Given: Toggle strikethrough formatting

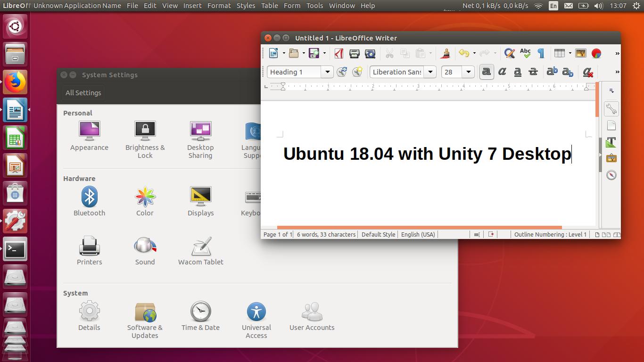Looking at the screenshot, I should pyautogui.click(x=533, y=72).
